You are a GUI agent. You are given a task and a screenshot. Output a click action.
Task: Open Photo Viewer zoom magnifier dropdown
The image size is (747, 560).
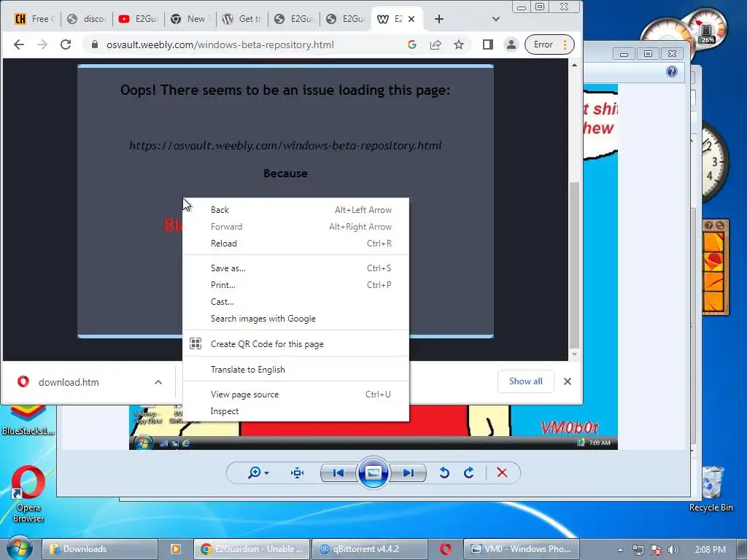(x=258, y=472)
